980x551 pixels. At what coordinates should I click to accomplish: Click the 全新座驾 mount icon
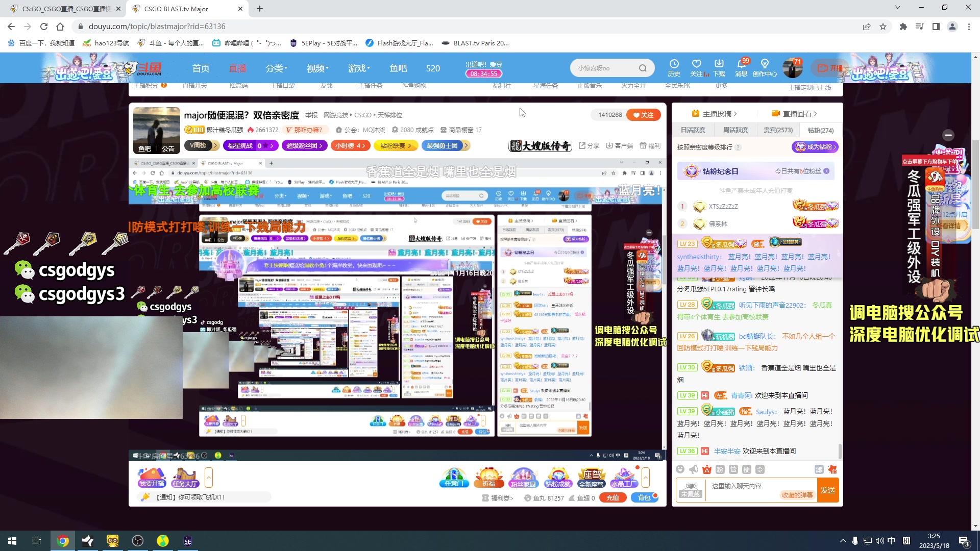[592, 478]
